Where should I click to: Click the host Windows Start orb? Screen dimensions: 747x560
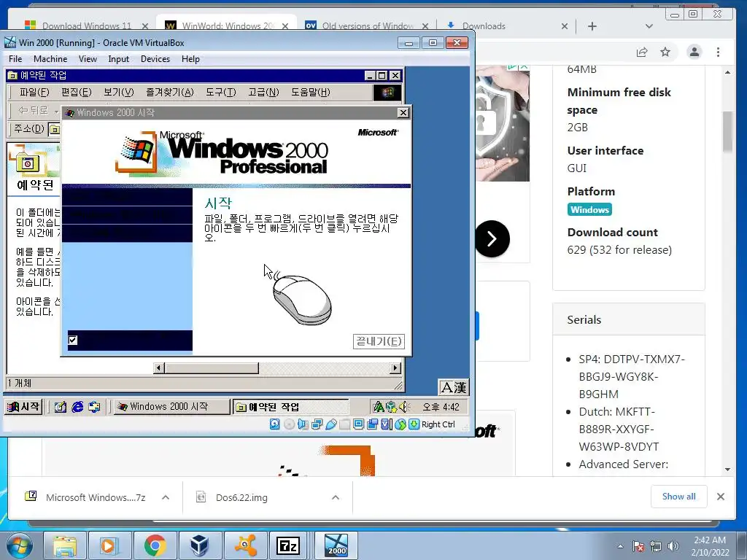coord(20,545)
